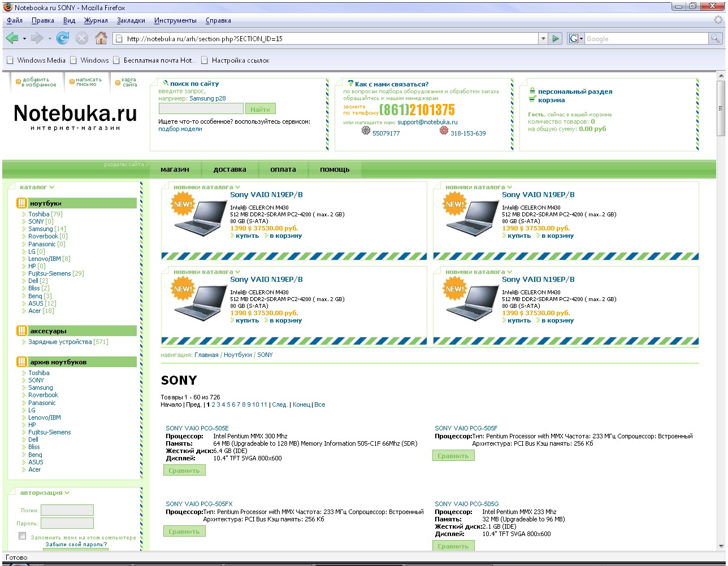Open the SONY VAIO PCG-505G product link
The width and height of the screenshot is (728, 566).
click(467, 504)
